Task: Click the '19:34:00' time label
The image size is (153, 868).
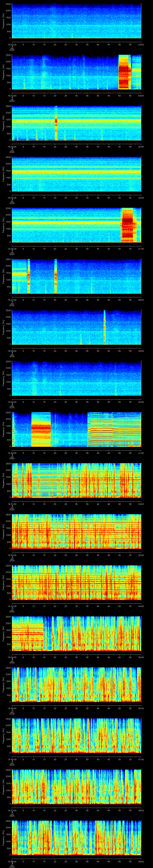Action: point(12,657)
